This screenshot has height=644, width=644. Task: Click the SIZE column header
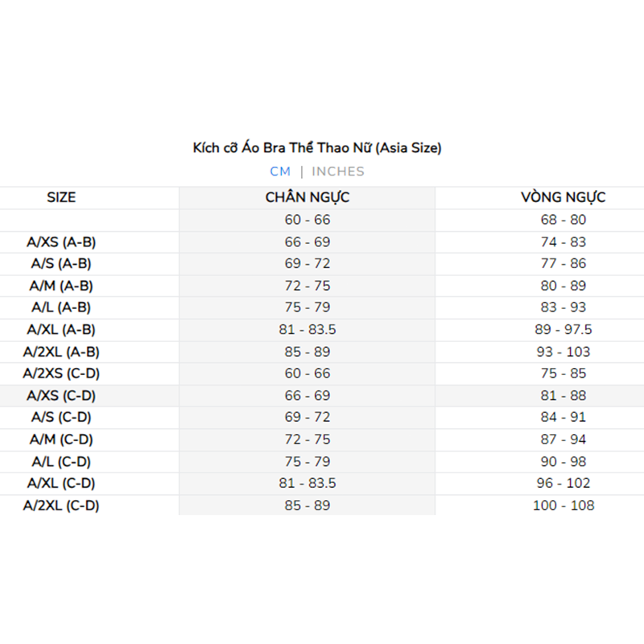61,197
